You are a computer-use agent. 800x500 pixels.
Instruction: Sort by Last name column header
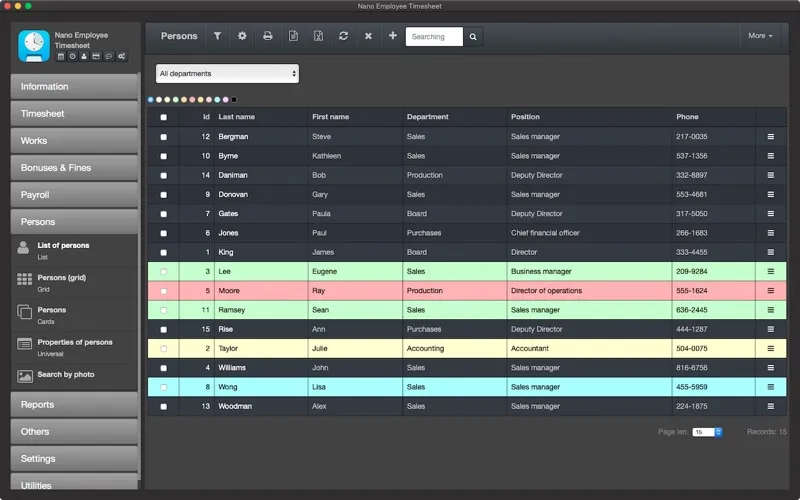click(236, 117)
